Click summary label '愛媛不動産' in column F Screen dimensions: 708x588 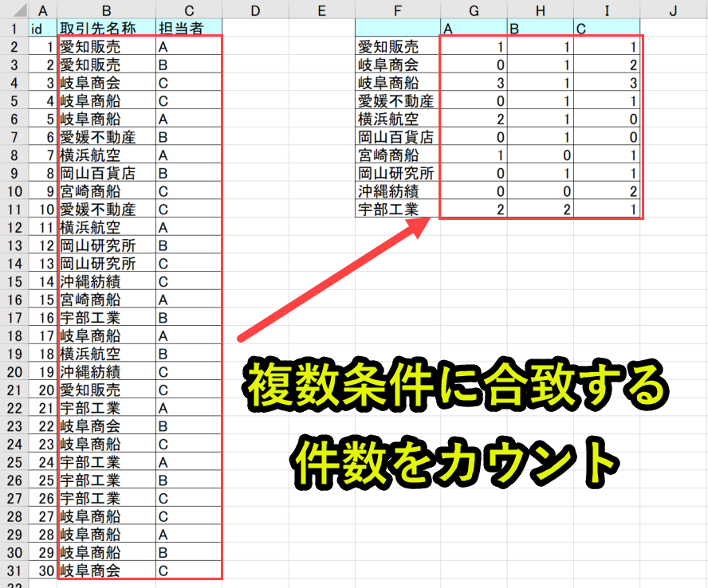click(398, 100)
